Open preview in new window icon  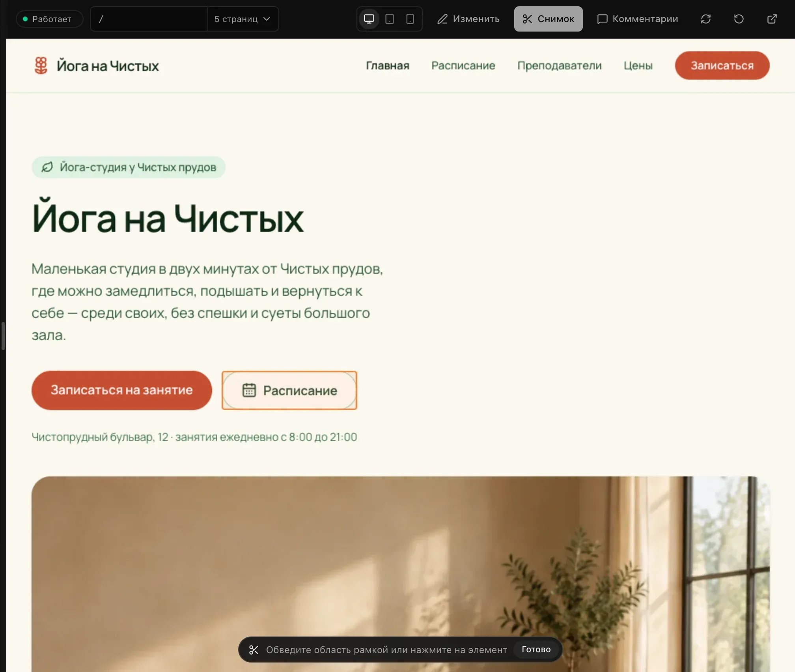point(772,19)
